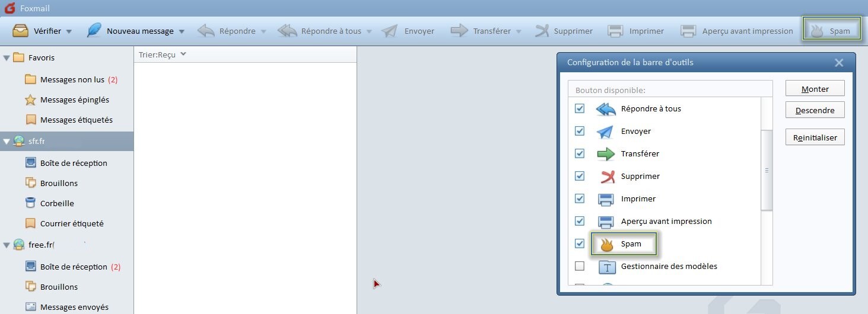Open the Répondre à tous dropdown arrow
This screenshot has height=314, width=868.
pyautogui.click(x=369, y=31)
